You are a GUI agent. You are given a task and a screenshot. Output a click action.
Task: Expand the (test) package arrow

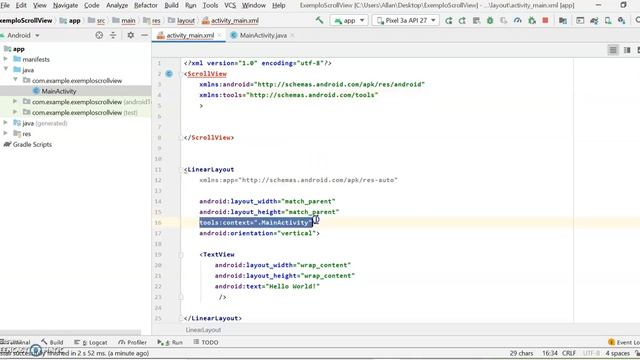pos(16,112)
